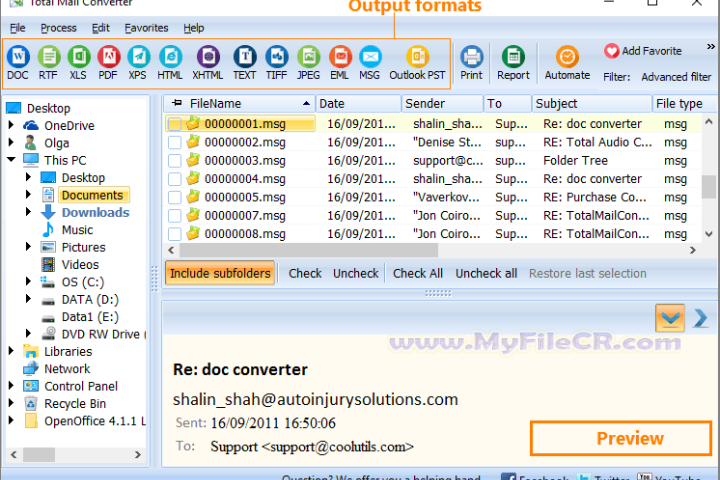Expand the OneDrive tree node
Screen dimensions: 720x480
11,125
